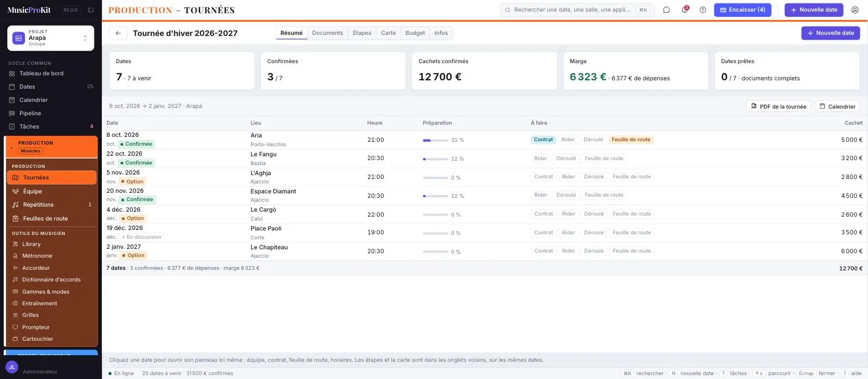Switch to the Carte tab
The height and width of the screenshot is (379, 868).
click(389, 33)
